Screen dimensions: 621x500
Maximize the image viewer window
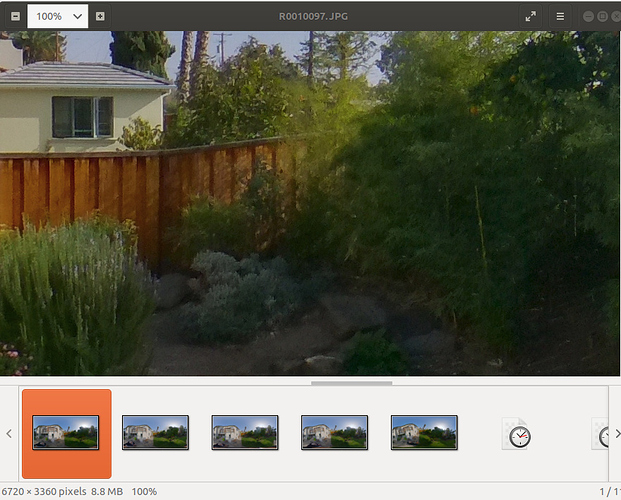point(602,16)
